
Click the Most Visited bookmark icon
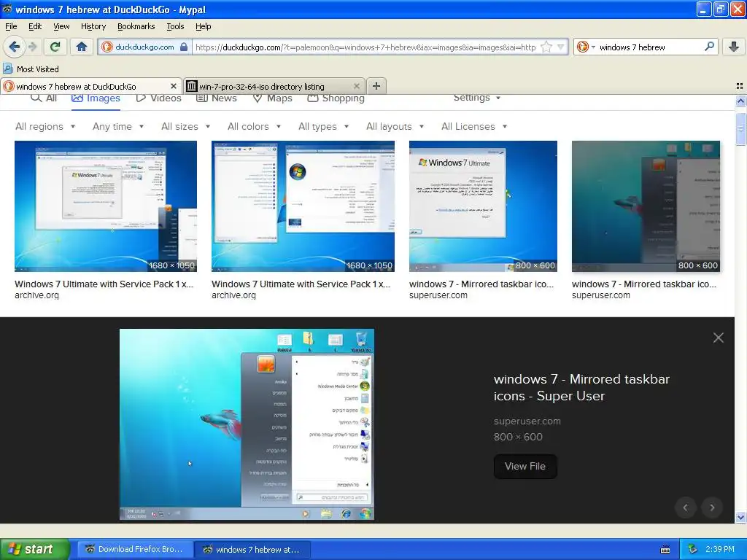pyautogui.click(x=7, y=69)
